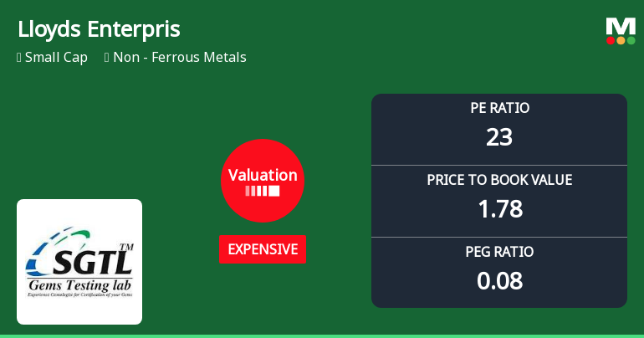Image resolution: width=644 pixels, height=338 pixels.
Task: Click the PE RATIO heading
Action: (x=499, y=108)
